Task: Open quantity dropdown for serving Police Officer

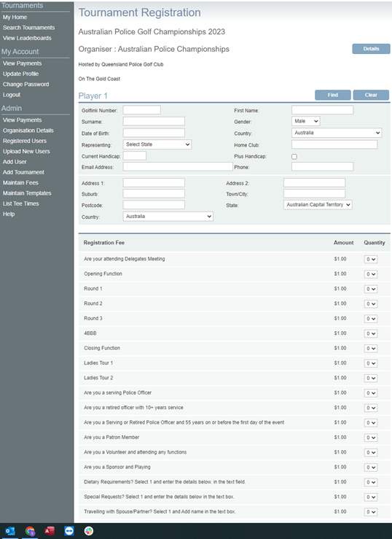Action: 371,393
